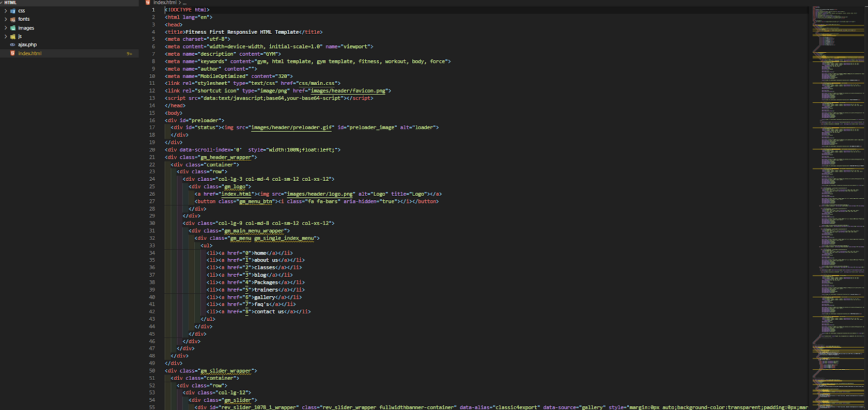This screenshot has height=410, width=868.
Task: Click the 'classes' menu item text
Action: [264, 267]
